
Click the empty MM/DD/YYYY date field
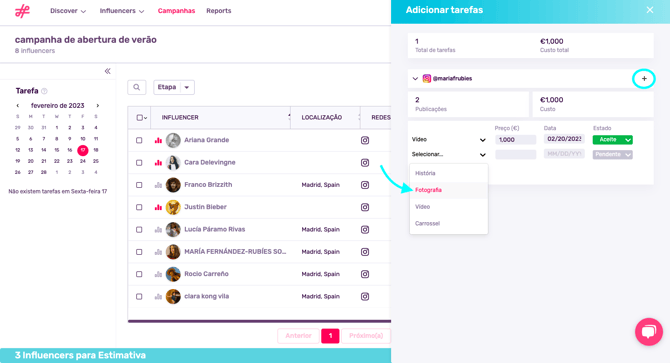pos(564,154)
